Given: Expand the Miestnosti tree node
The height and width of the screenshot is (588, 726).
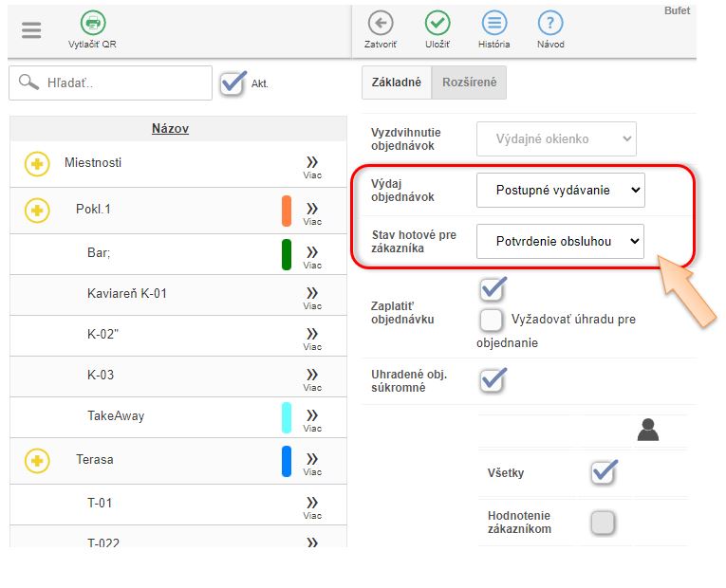Looking at the screenshot, I should click(x=36, y=164).
